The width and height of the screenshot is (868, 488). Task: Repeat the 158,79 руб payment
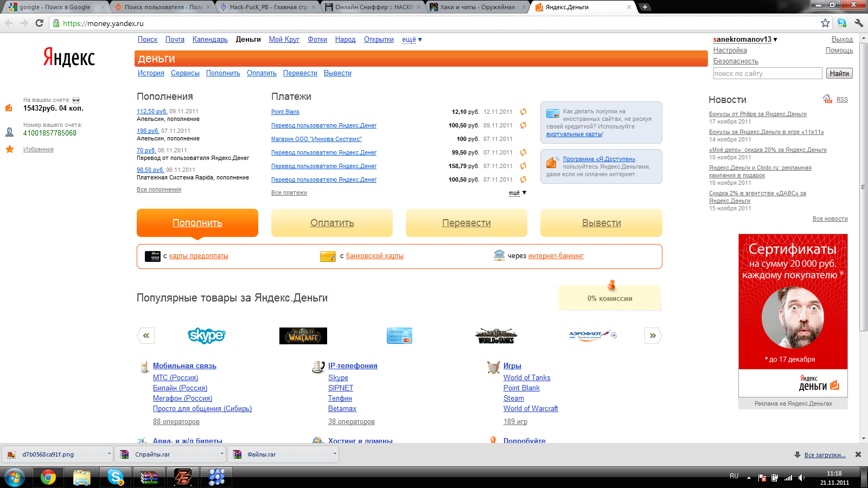tap(523, 166)
